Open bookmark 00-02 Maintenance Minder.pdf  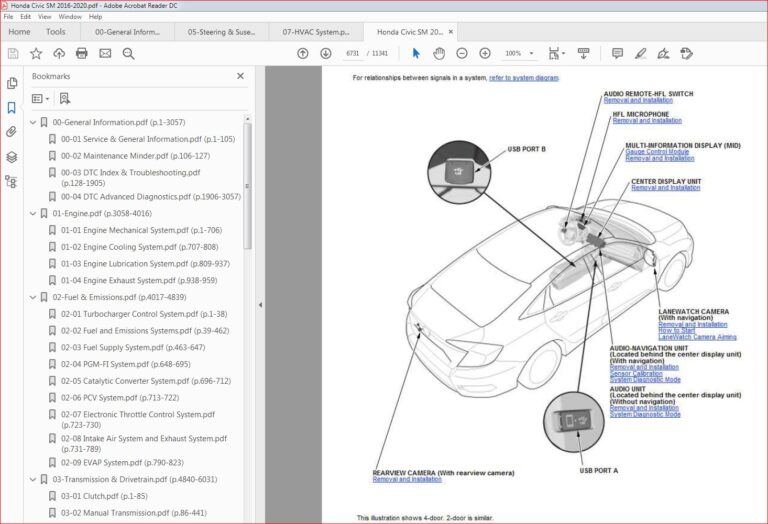pyautogui.click(x=135, y=156)
